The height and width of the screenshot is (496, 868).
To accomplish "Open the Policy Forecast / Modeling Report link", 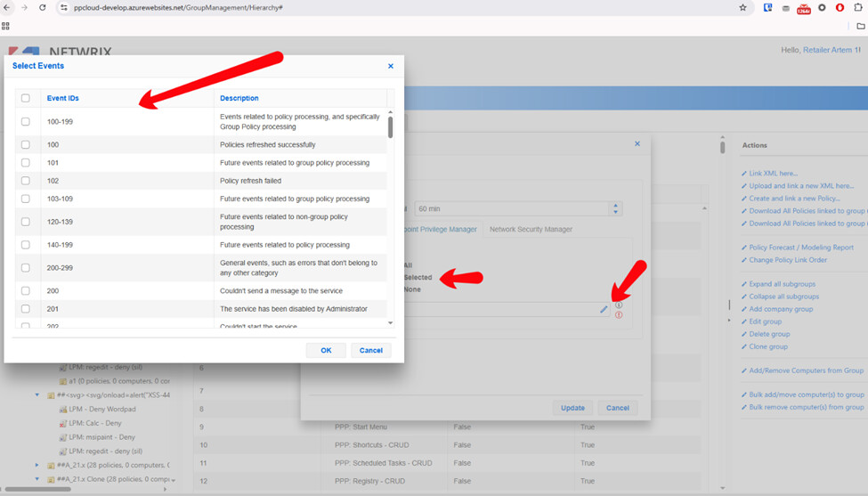I will click(x=801, y=248).
